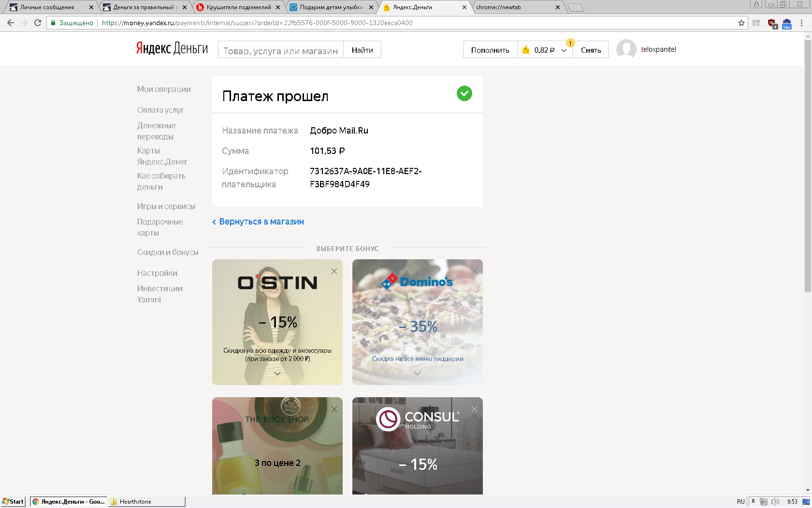The image size is (812, 508).
Task: Open a new browser tab
Action: pyautogui.click(x=575, y=7)
